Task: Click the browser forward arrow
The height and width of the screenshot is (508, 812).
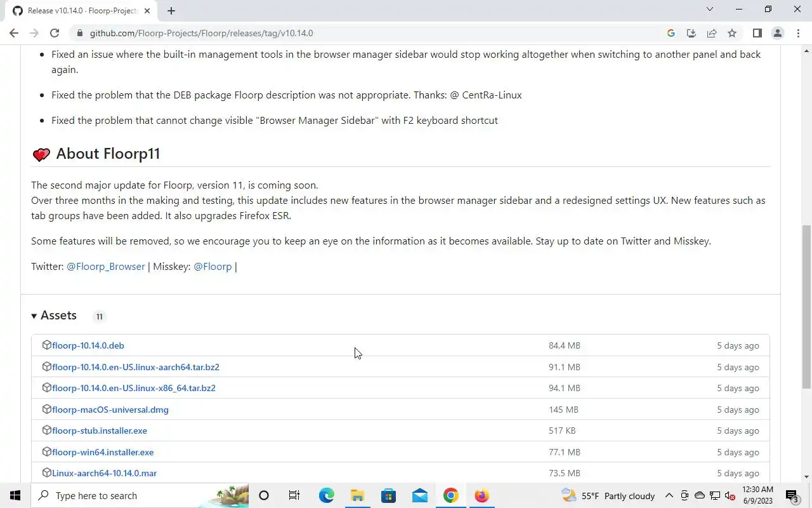Action: point(34,33)
